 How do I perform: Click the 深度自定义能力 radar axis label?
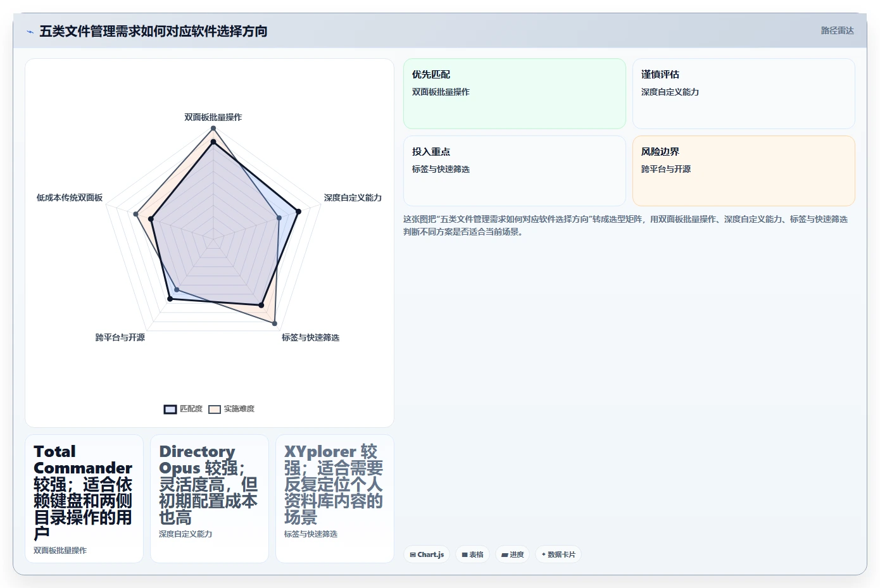coord(353,197)
